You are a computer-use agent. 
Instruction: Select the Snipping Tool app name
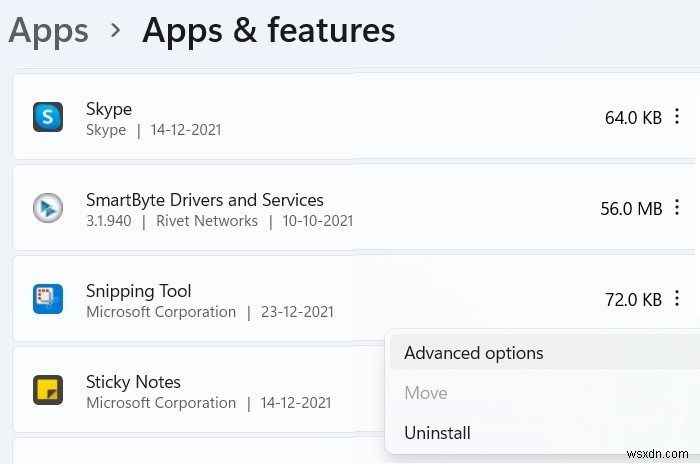139,291
